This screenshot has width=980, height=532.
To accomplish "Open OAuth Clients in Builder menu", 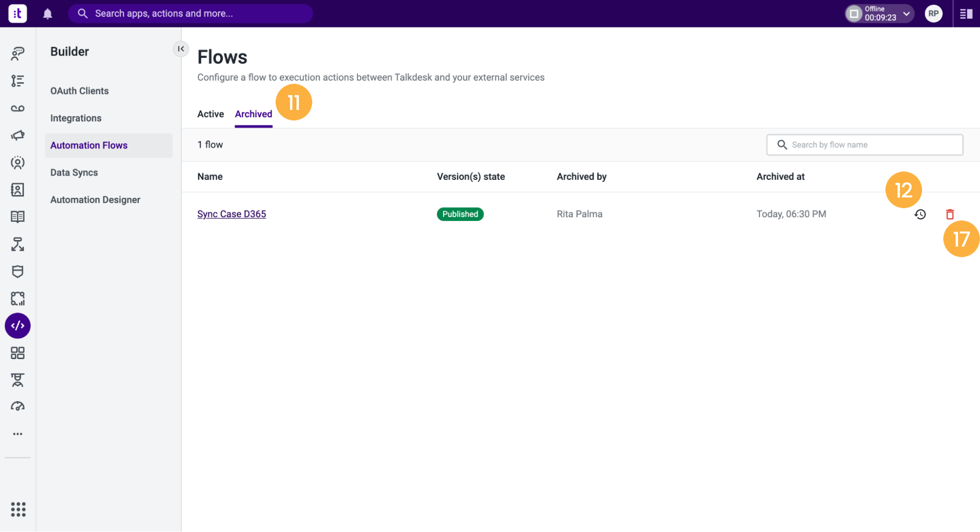I will pos(79,91).
